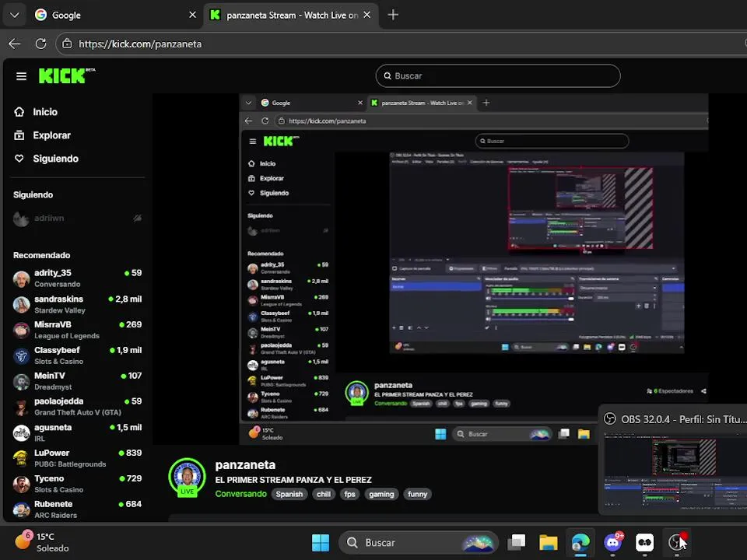Click the MeinTV avatar picture
The image size is (747, 560).
coord(22,381)
